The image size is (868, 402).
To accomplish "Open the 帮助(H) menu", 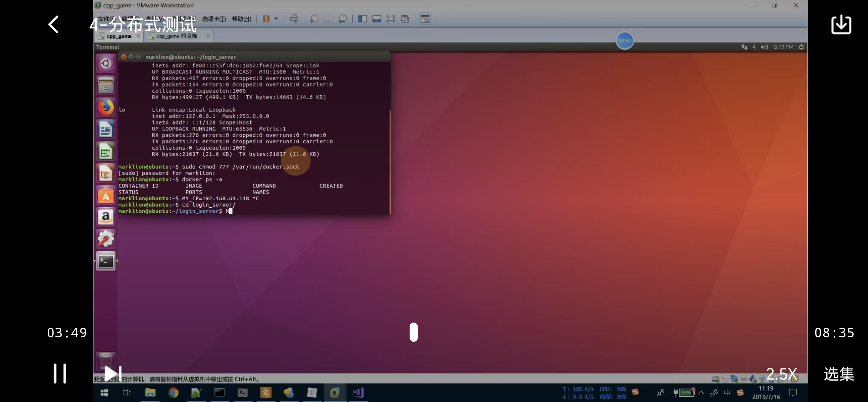I will point(241,19).
